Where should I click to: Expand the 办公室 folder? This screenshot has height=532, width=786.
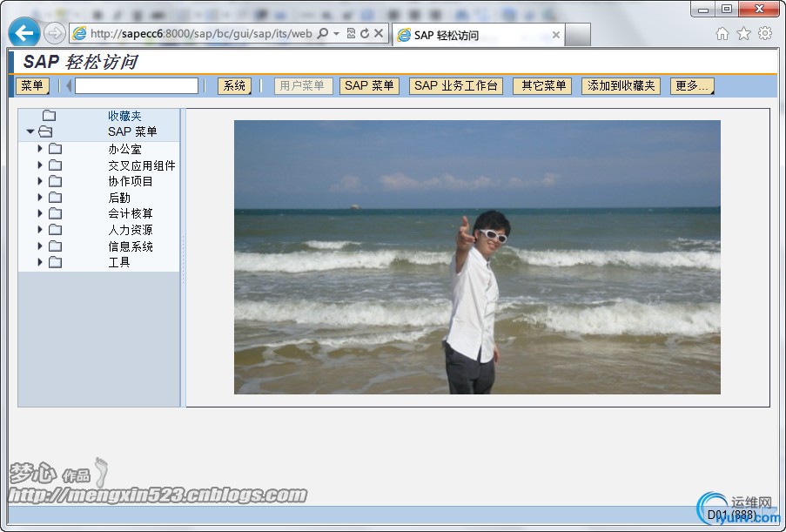coord(40,148)
